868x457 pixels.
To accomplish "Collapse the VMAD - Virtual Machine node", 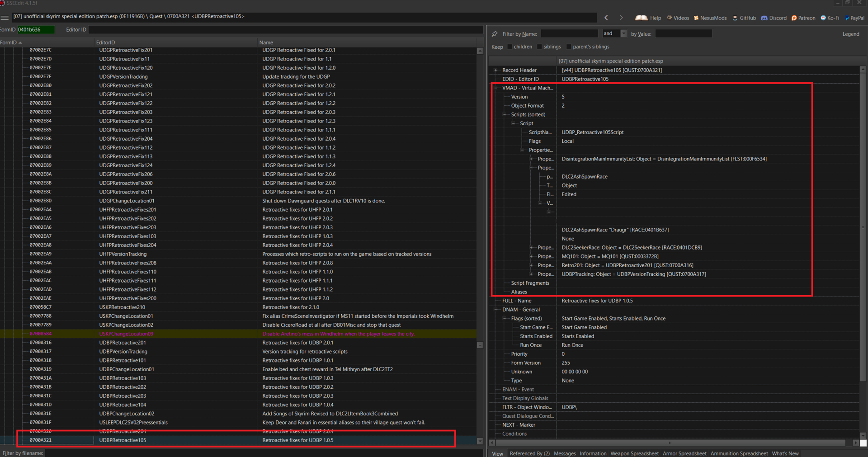I will [496, 88].
